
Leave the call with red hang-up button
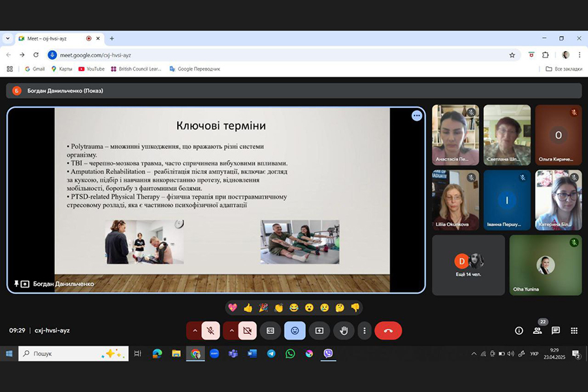pyautogui.click(x=388, y=331)
